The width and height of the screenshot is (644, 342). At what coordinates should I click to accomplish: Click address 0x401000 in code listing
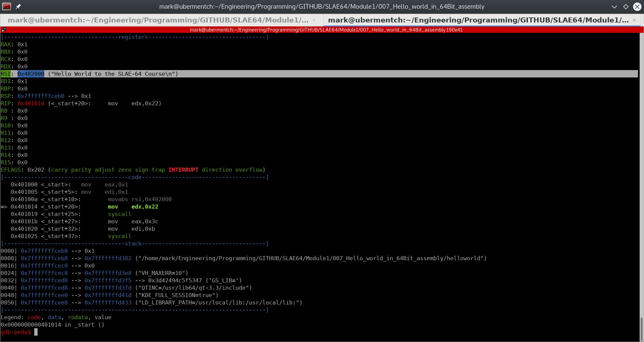(x=24, y=184)
